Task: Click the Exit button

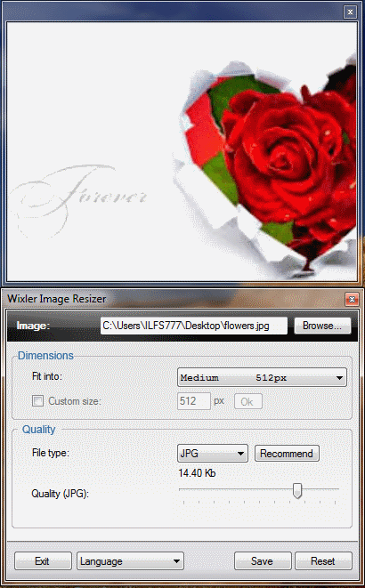Action: point(43,561)
